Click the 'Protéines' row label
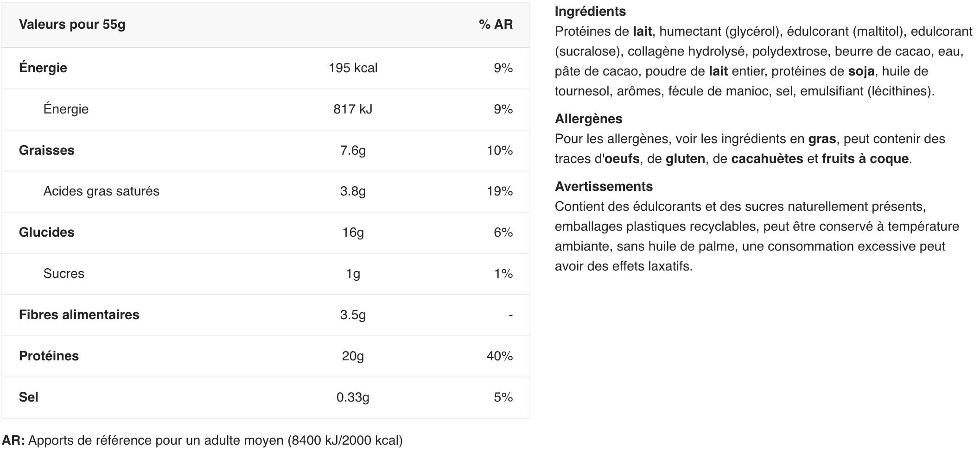The width and height of the screenshot is (980, 453). pyautogui.click(x=49, y=356)
